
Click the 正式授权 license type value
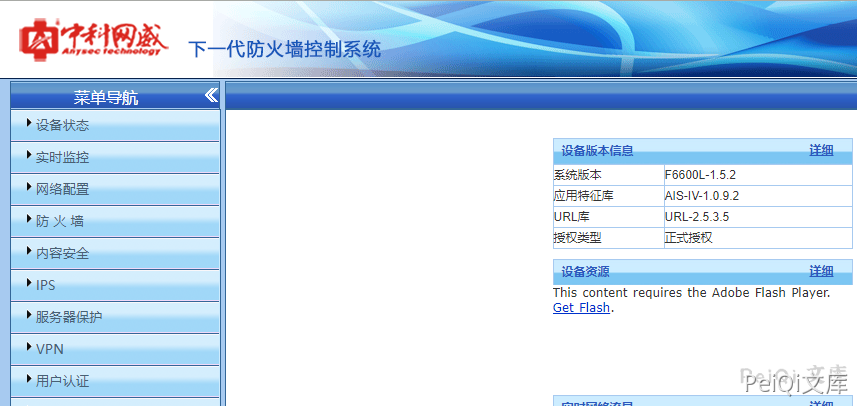point(688,238)
